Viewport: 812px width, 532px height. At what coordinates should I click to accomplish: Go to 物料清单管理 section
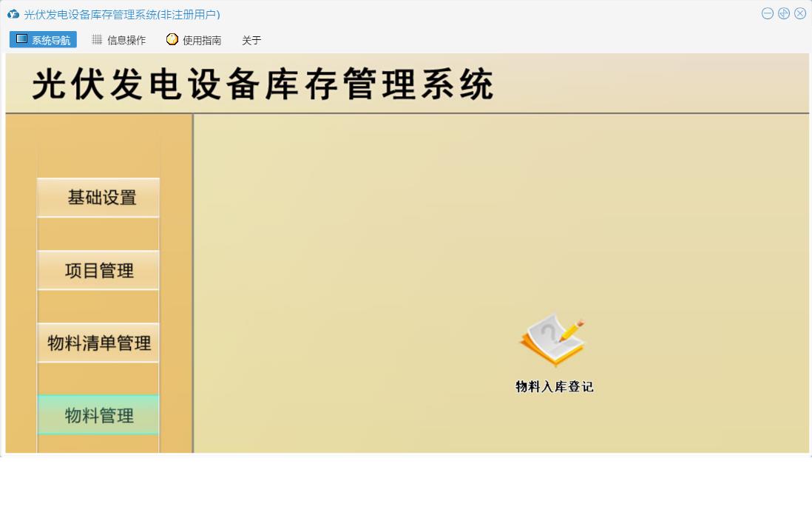tap(98, 343)
